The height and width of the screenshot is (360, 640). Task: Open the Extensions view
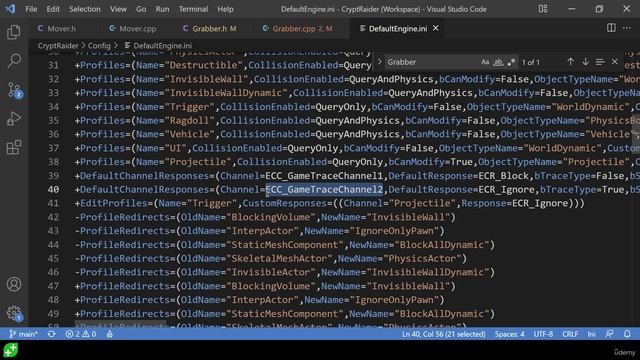[x=14, y=147]
